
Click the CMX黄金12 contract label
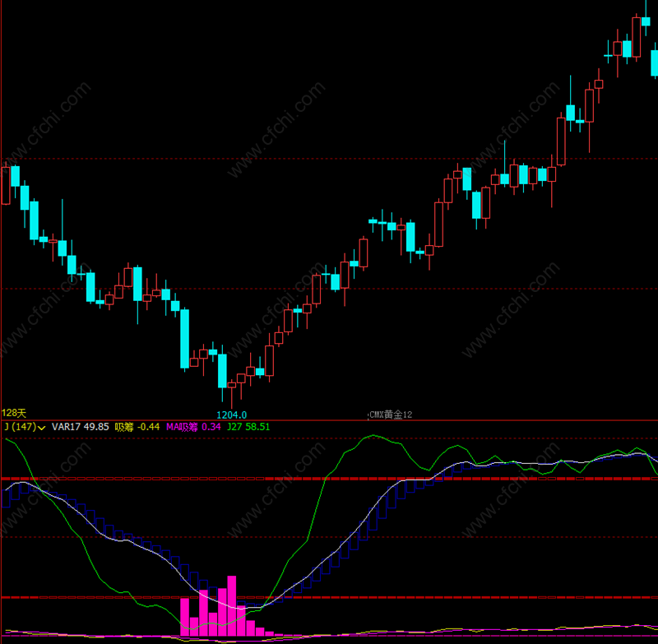pos(391,415)
